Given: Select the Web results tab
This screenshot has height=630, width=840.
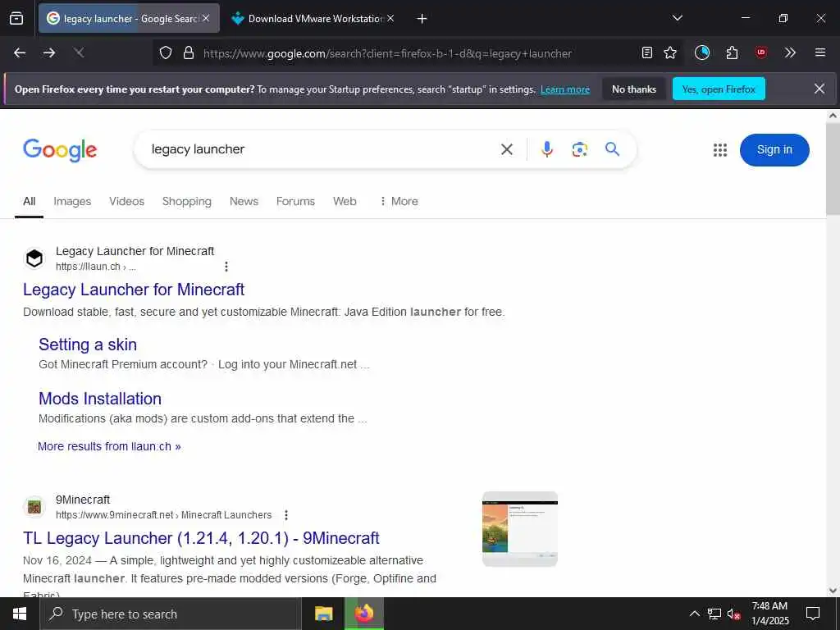Looking at the screenshot, I should 345,202.
